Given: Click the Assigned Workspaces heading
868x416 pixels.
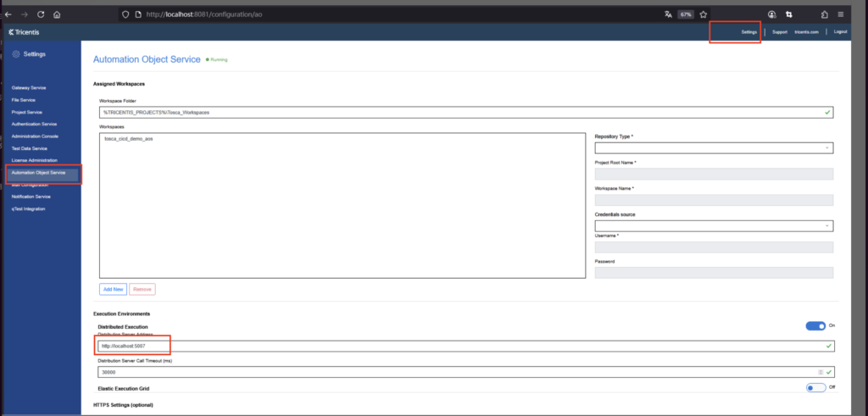Looking at the screenshot, I should pos(119,84).
